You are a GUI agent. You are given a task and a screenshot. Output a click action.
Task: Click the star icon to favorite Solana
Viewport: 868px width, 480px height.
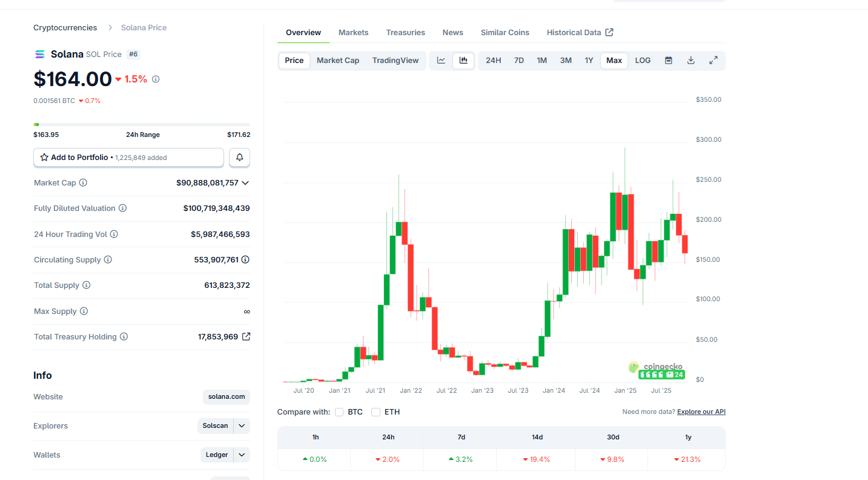[x=44, y=157]
